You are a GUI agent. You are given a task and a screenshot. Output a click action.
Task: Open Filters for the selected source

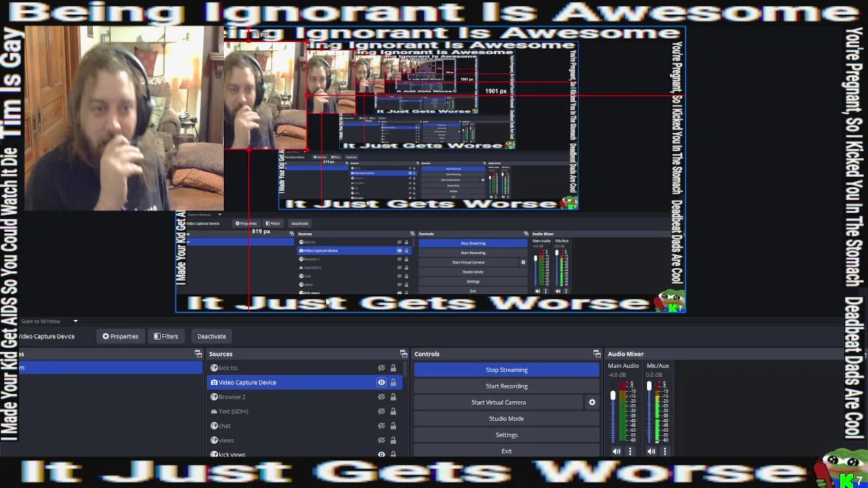point(165,336)
